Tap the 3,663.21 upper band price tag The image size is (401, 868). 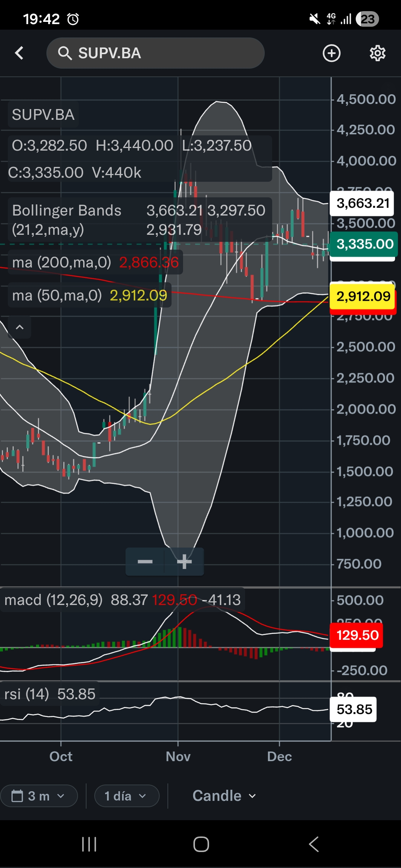(x=362, y=203)
